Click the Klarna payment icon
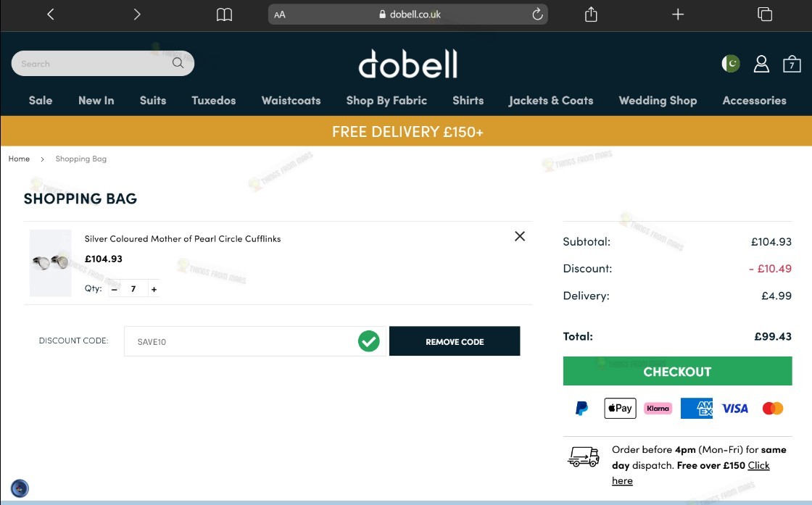The width and height of the screenshot is (812, 505). pos(658,408)
